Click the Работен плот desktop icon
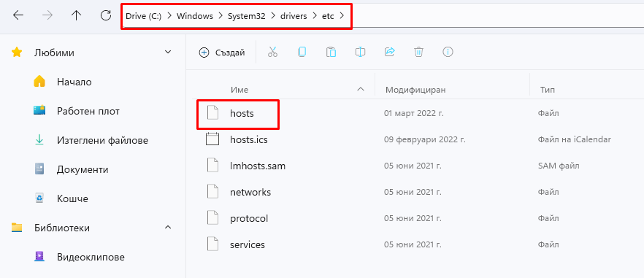Viewport: 644px width, 278px height. [x=39, y=110]
